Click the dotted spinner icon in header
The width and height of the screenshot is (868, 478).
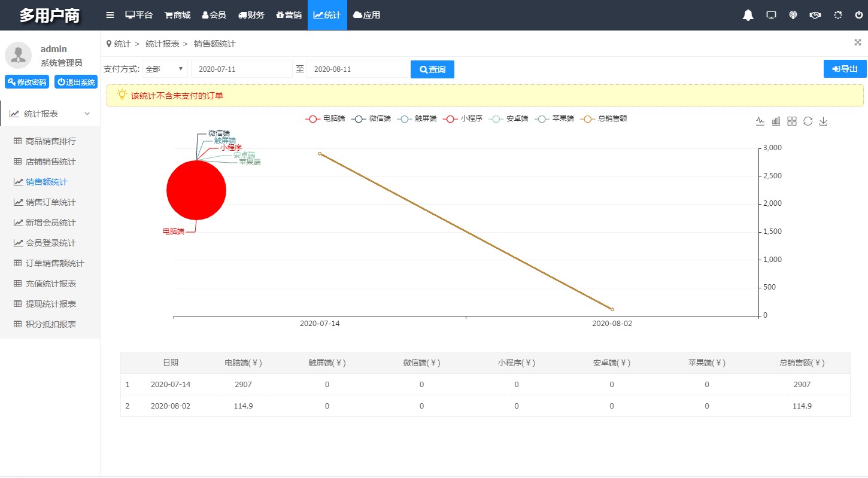pyautogui.click(x=837, y=15)
